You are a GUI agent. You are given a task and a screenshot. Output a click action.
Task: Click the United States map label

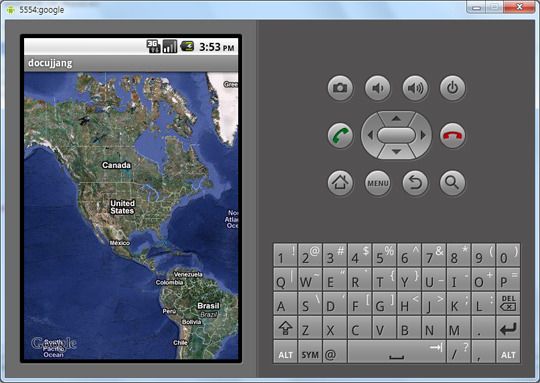click(x=122, y=207)
